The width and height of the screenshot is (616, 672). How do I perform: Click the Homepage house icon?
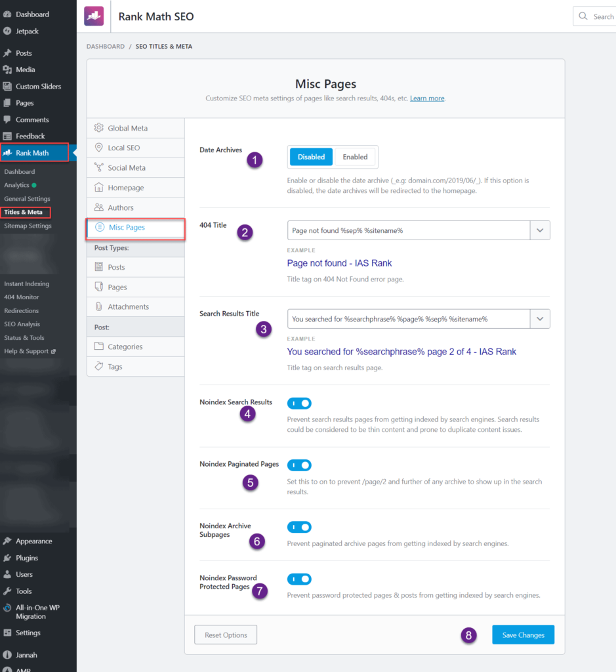pyautogui.click(x=99, y=187)
